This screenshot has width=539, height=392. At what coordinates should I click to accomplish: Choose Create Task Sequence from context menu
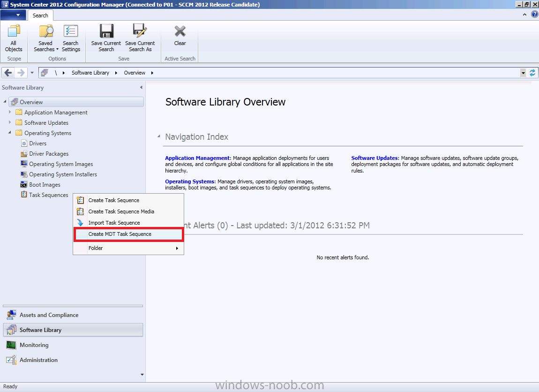click(x=128, y=200)
